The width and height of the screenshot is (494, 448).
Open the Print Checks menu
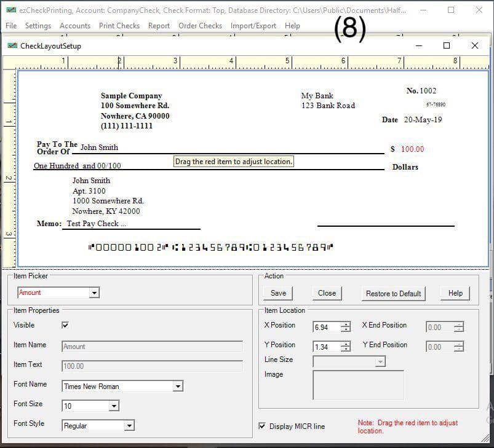[x=119, y=26]
